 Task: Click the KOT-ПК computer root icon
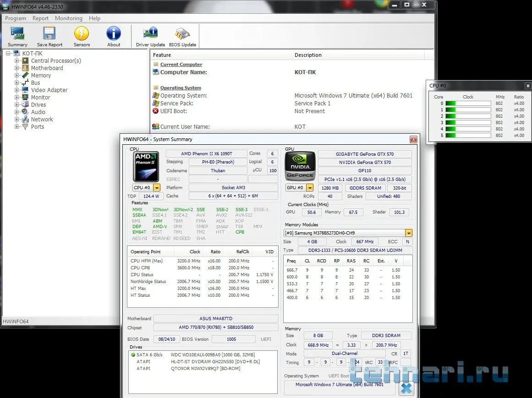(x=16, y=53)
